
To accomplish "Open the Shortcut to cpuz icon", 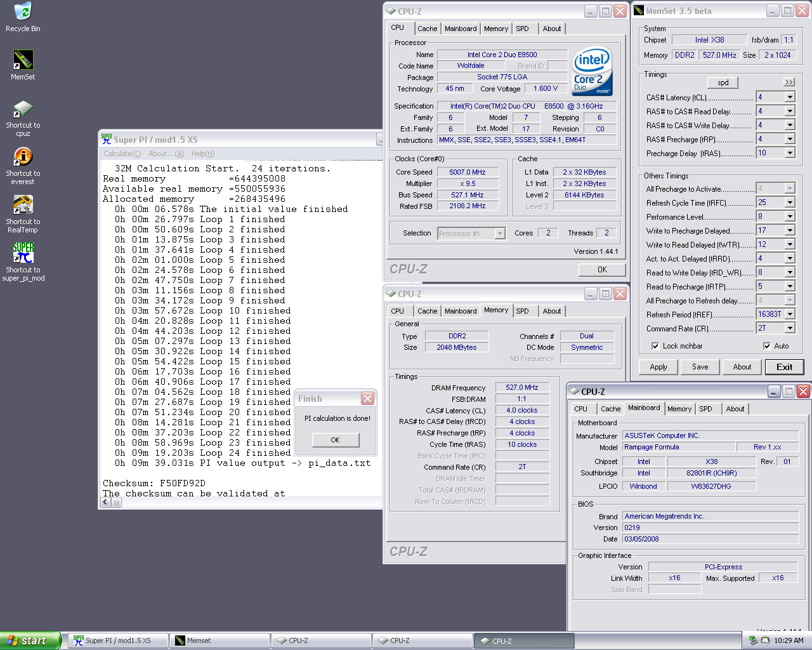I will click(23, 108).
